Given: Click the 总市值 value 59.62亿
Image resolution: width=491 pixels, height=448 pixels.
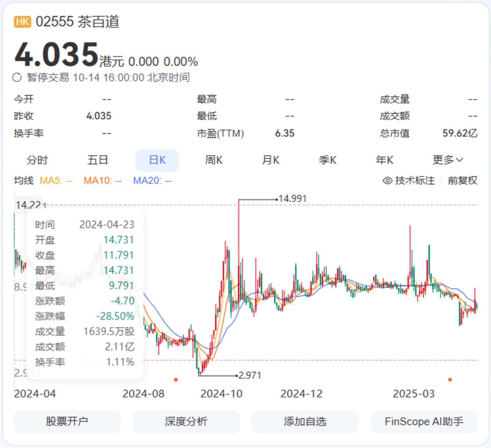Looking at the screenshot, I should coord(460,133).
